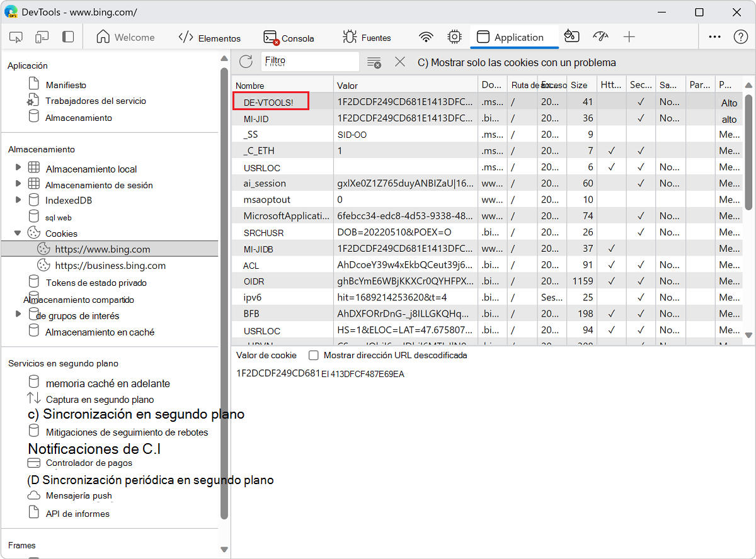
Task: Click the device emulation toggle icon
Action: (x=42, y=37)
